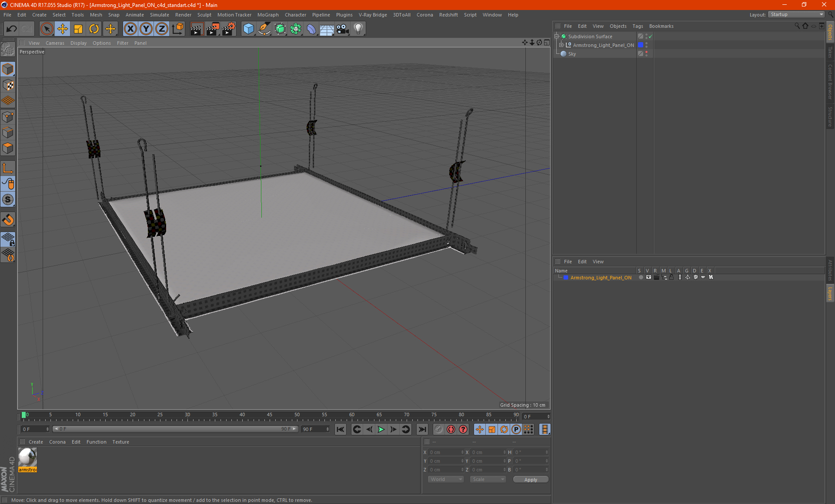Toggle layer Render for Armstrong_Light_Panel_ON
Viewport: 835px width, 504px height.
coord(656,277)
